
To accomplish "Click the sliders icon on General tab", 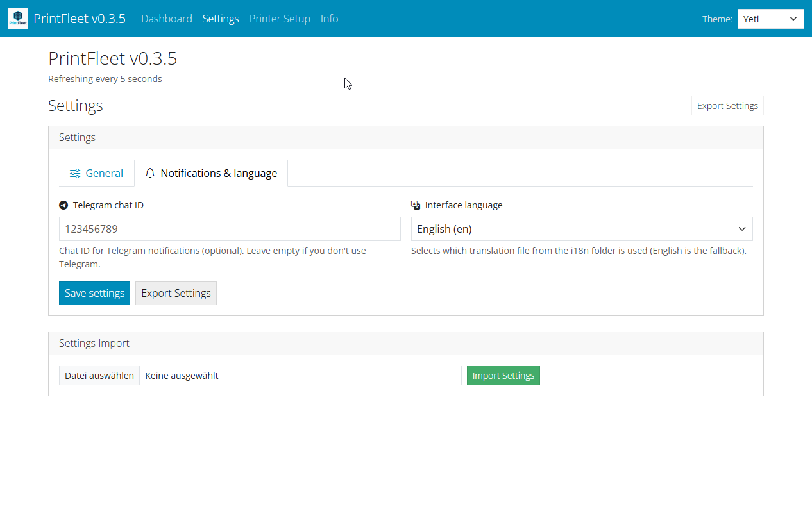I will (75, 173).
